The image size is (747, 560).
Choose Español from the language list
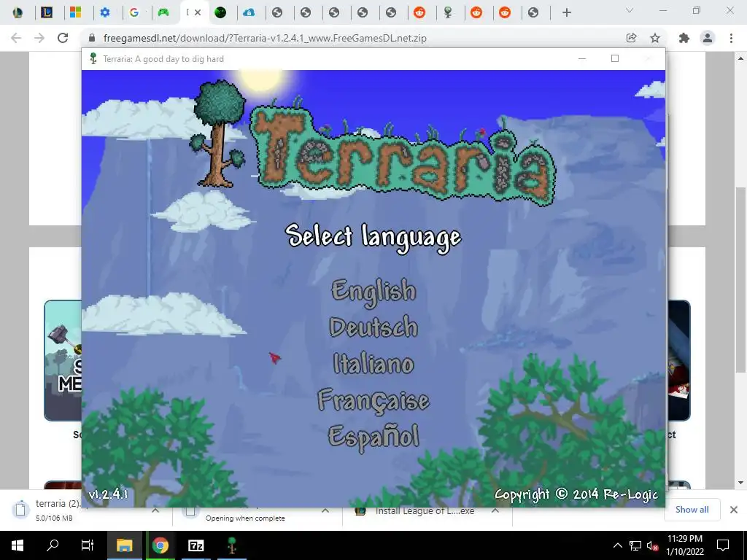[373, 437]
